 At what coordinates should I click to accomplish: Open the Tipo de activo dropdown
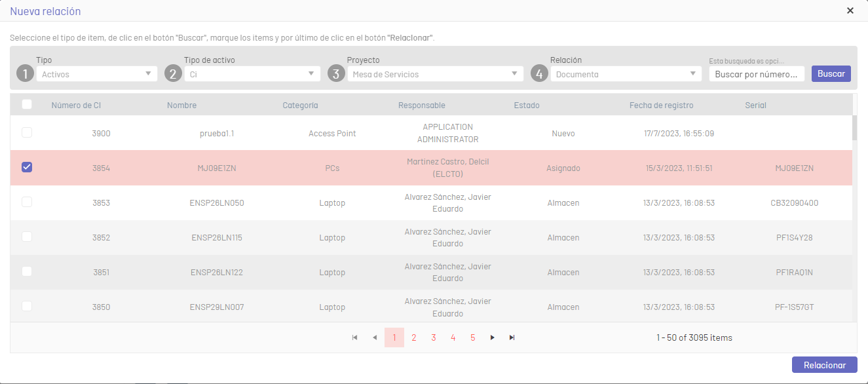pos(252,74)
